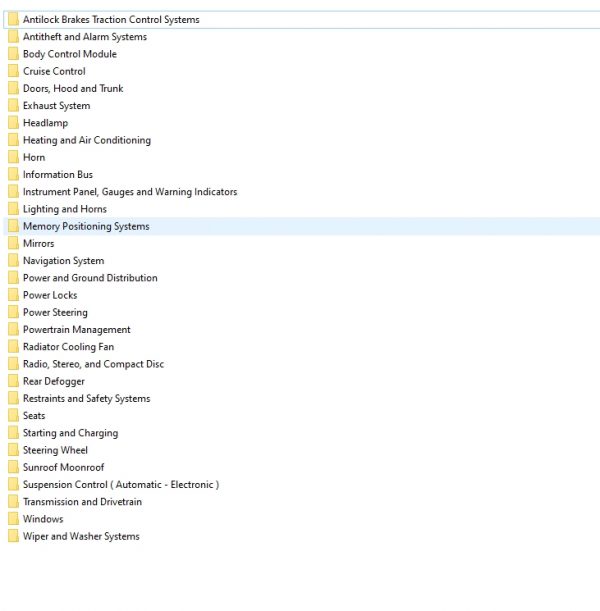Click the Body Control Module folder icon

pyautogui.click(x=13, y=54)
